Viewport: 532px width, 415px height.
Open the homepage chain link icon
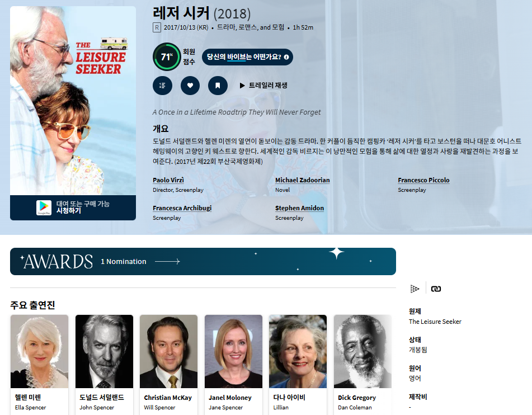pyautogui.click(x=436, y=289)
